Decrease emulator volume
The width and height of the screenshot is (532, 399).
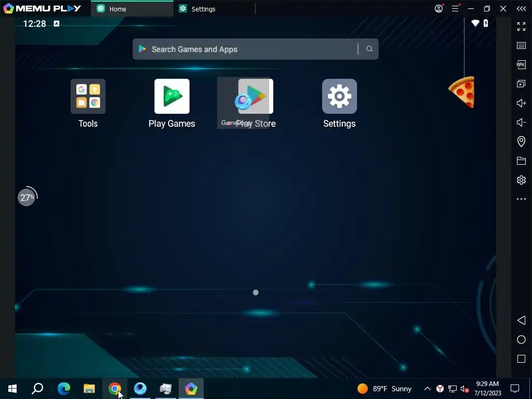521,122
